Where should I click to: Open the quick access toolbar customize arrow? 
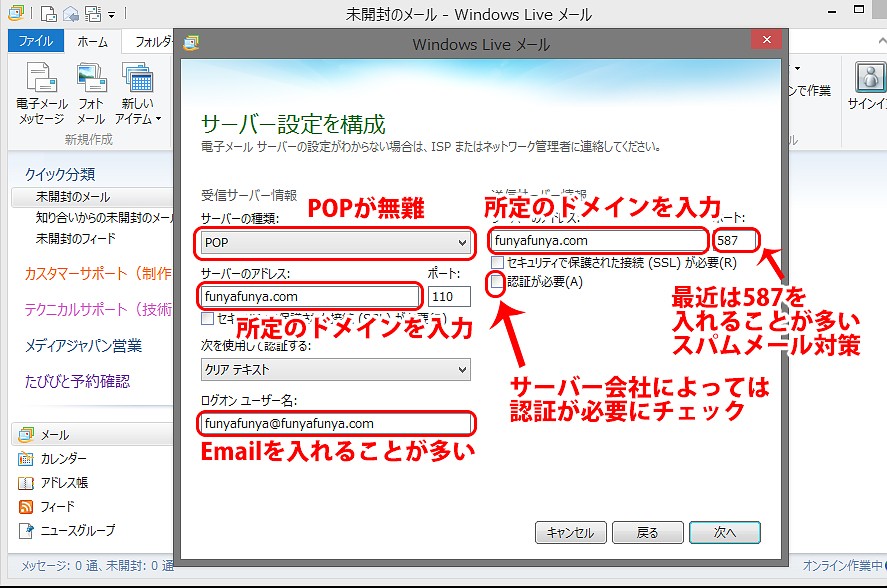(111, 15)
